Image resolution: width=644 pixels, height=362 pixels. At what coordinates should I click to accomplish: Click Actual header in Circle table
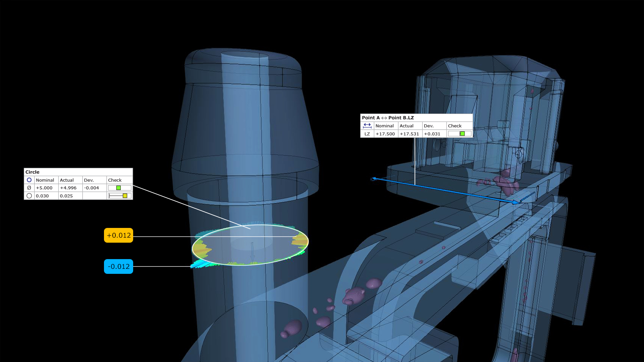67,180
